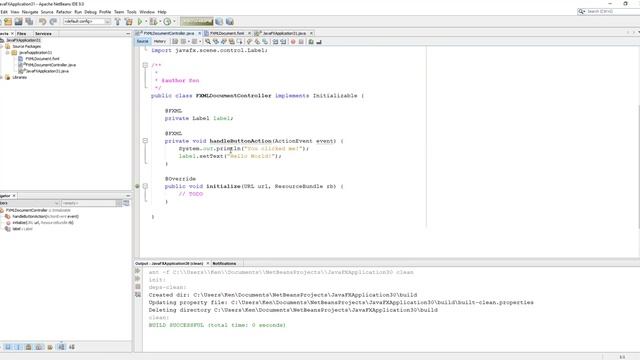Switch to the Notifications tab
The width and height of the screenshot is (640, 360).
[224, 263]
